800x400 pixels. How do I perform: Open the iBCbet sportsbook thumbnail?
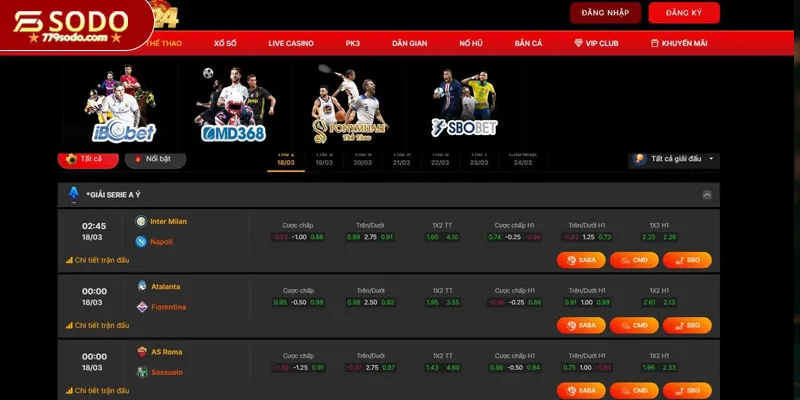tap(120, 104)
